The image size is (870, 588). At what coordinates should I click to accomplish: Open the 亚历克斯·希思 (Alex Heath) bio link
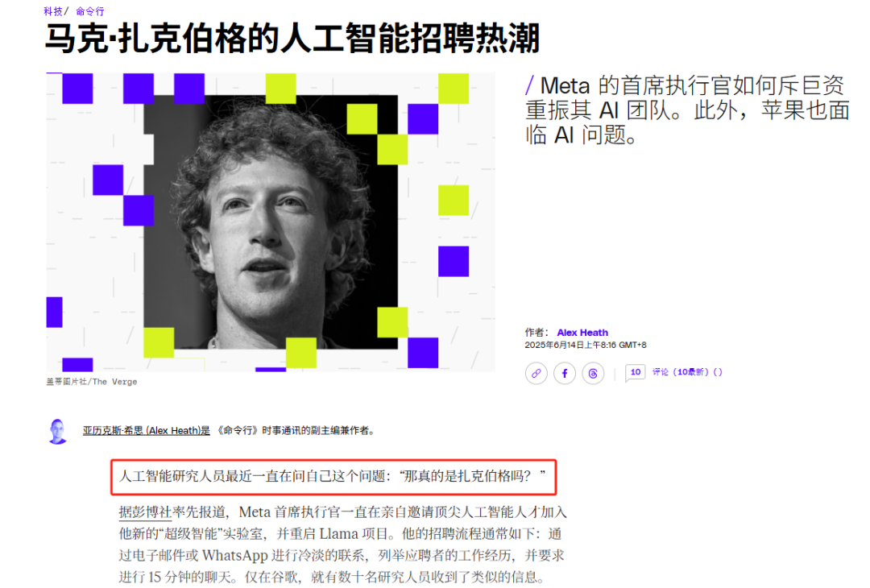tap(147, 430)
